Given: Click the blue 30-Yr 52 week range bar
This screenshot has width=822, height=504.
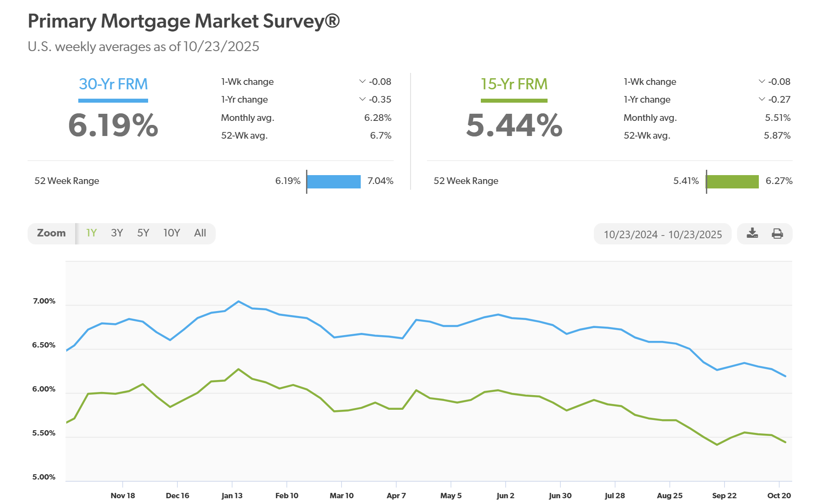Looking at the screenshot, I should coord(334,181).
